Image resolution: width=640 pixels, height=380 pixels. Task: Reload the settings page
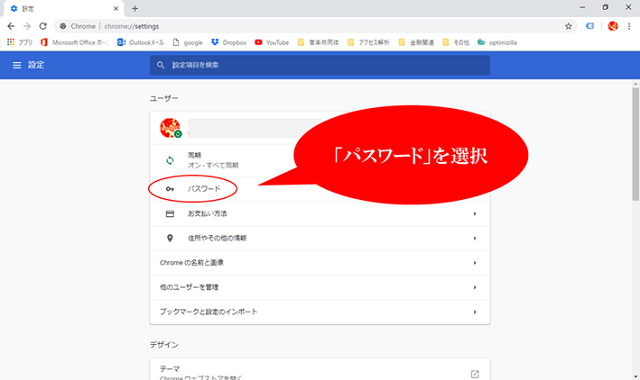43,26
